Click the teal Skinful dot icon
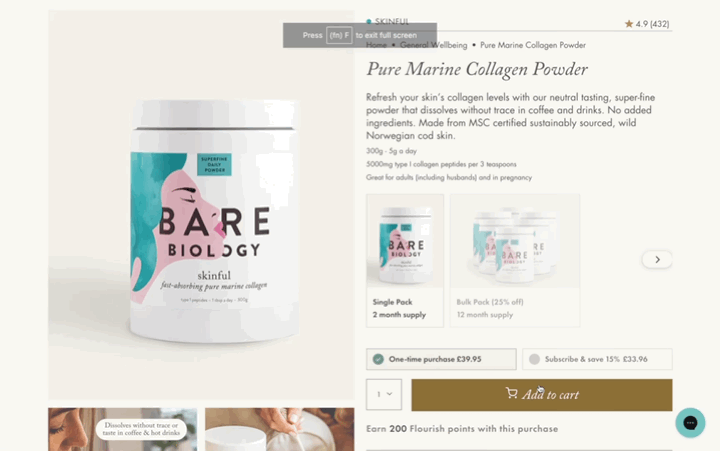 pyautogui.click(x=369, y=22)
